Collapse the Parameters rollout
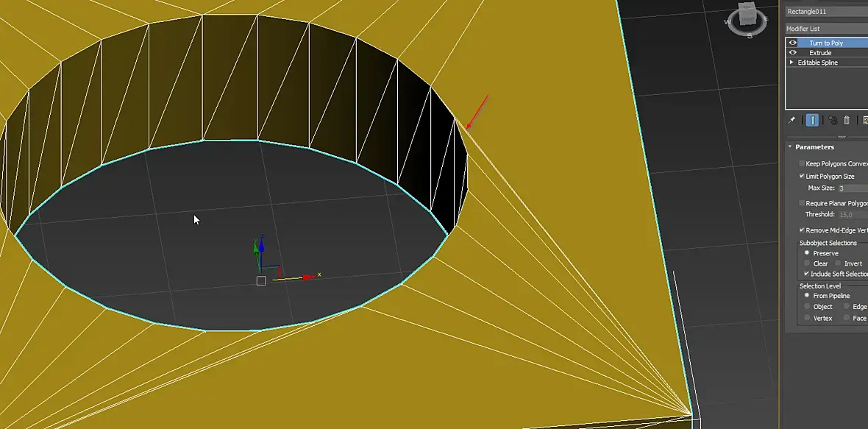Image resolution: width=868 pixels, height=429 pixels. pos(790,146)
